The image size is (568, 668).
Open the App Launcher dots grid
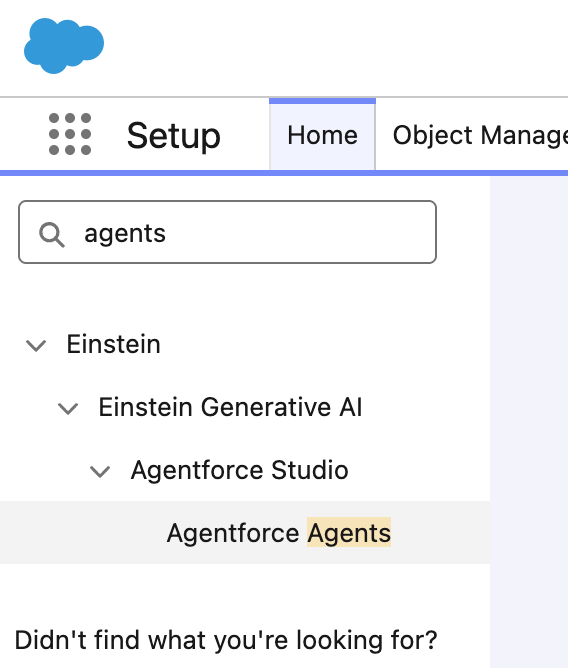click(x=70, y=134)
